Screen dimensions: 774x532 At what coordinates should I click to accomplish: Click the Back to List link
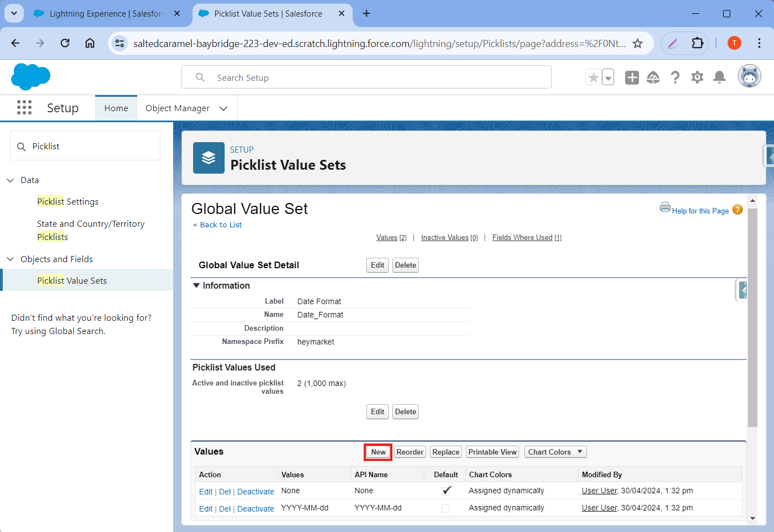221,225
